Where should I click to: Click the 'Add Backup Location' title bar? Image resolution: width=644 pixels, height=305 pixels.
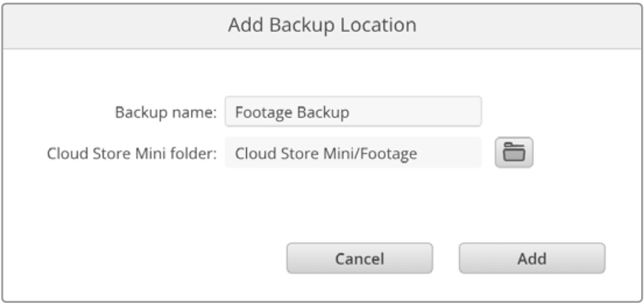click(322, 25)
